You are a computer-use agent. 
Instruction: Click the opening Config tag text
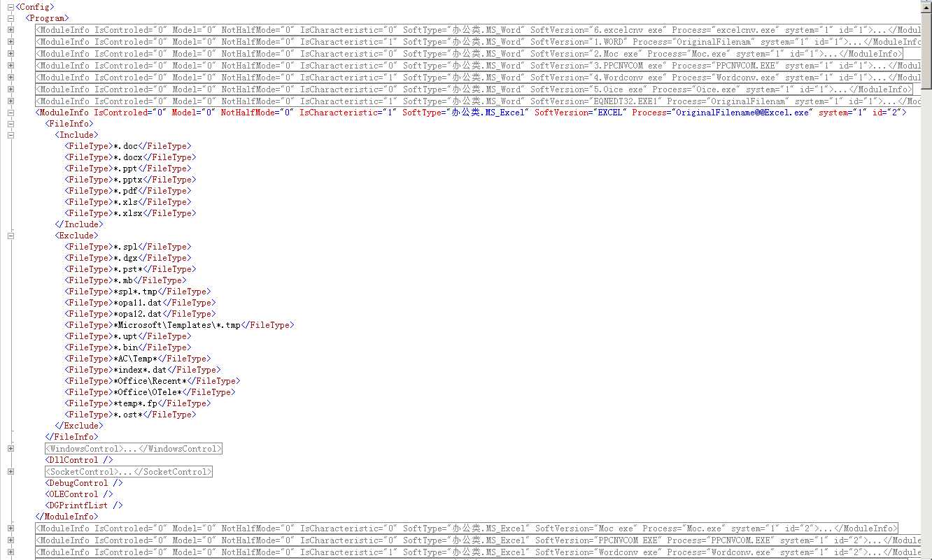[35, 7]
